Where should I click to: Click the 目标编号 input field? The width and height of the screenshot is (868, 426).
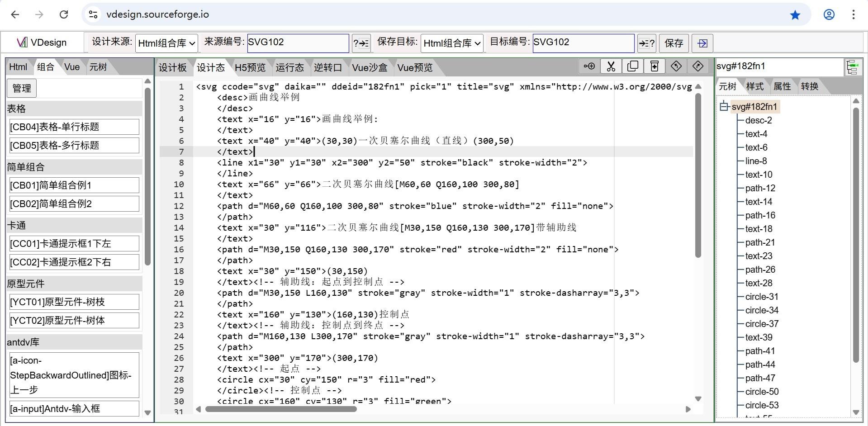(583, 43)
